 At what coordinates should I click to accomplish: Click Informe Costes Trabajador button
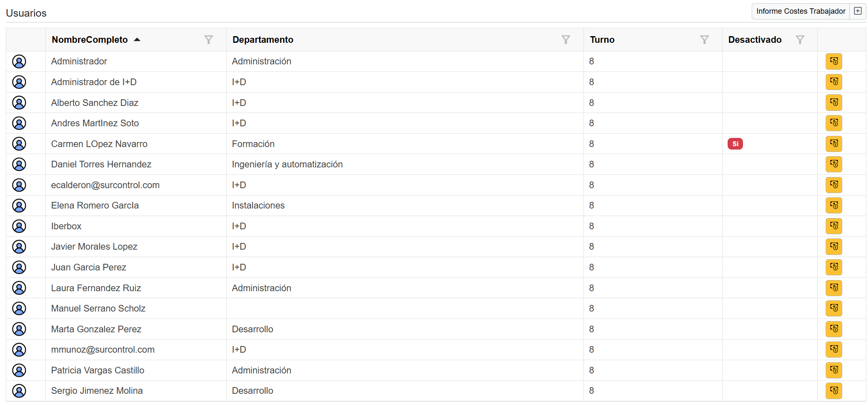point(801,11)
